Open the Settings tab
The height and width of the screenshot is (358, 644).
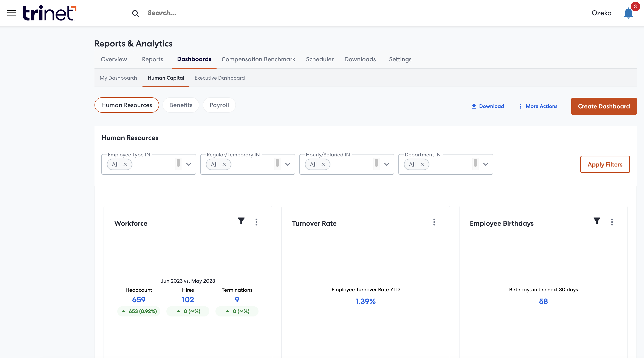tap(400, 59)
